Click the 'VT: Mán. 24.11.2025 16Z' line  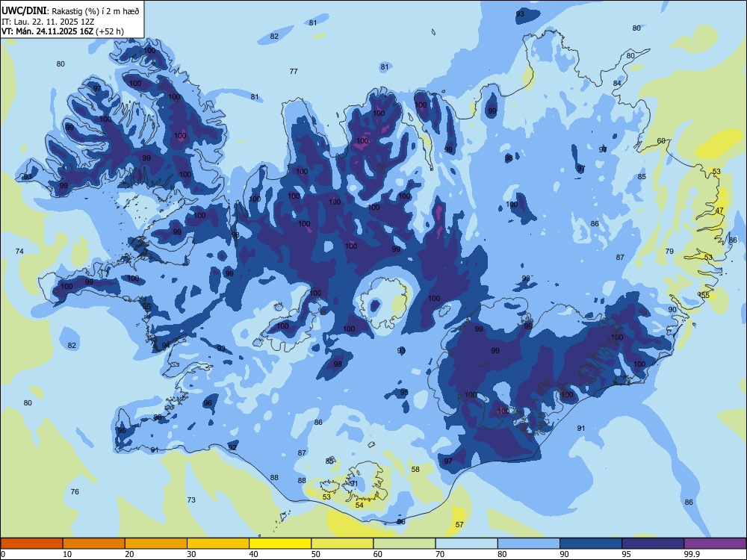(x=47, y=31)
